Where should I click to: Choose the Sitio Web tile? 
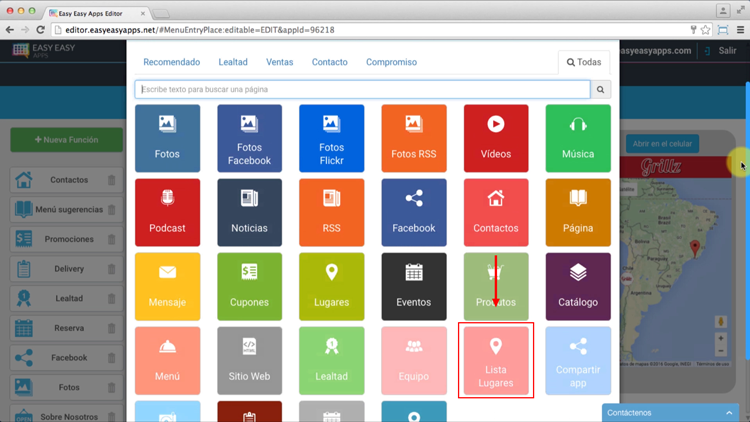pos(249,360)
